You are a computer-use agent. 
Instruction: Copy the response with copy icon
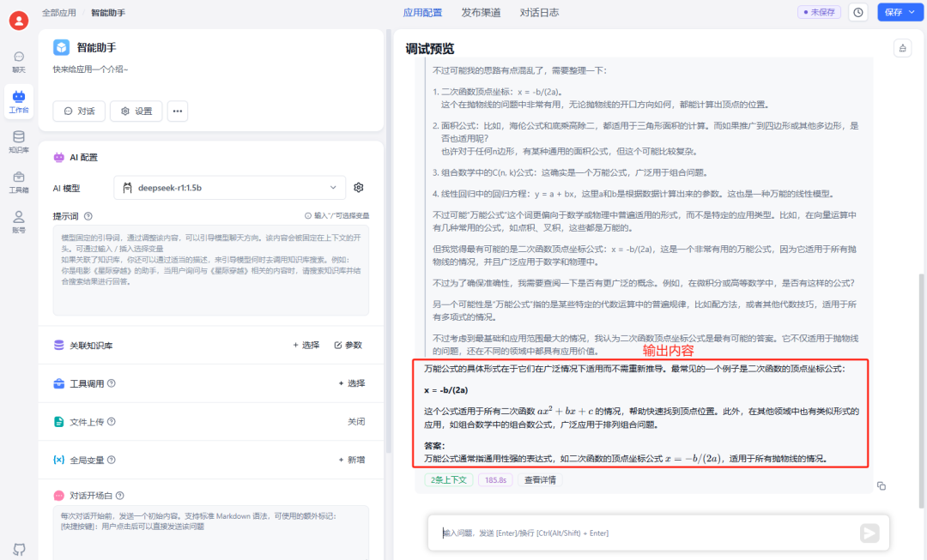[881, 485]
